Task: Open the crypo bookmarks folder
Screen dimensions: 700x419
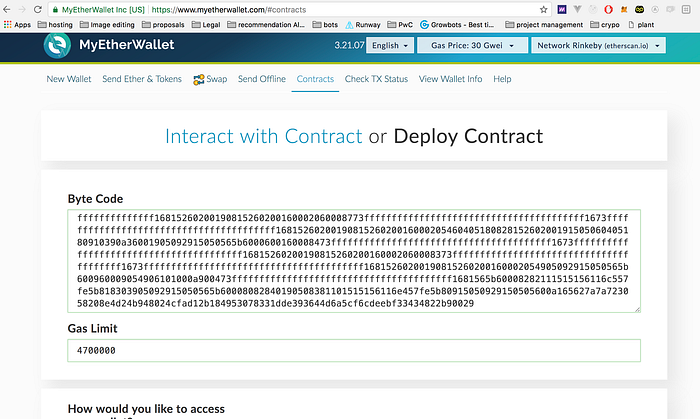Action: coord(605,25)
